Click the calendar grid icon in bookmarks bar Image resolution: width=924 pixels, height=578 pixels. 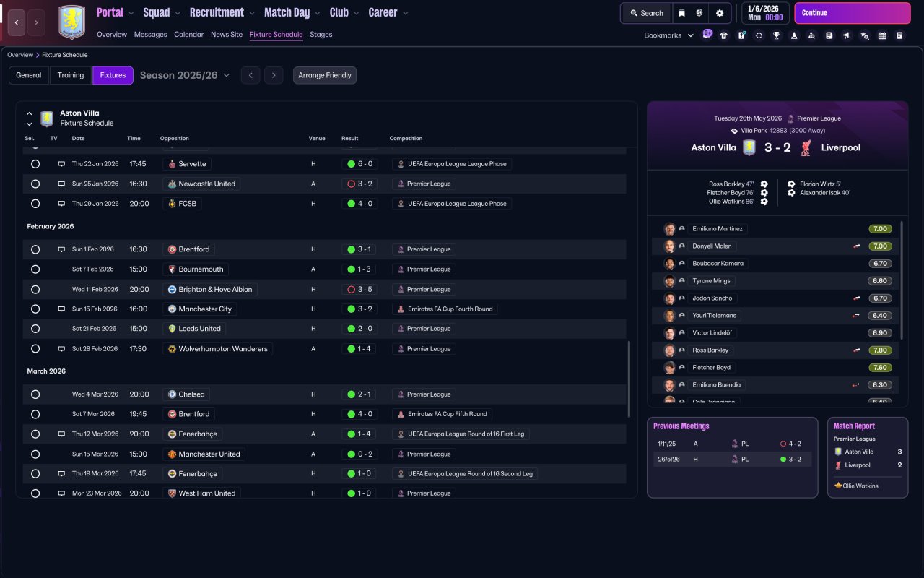(882, 35)
